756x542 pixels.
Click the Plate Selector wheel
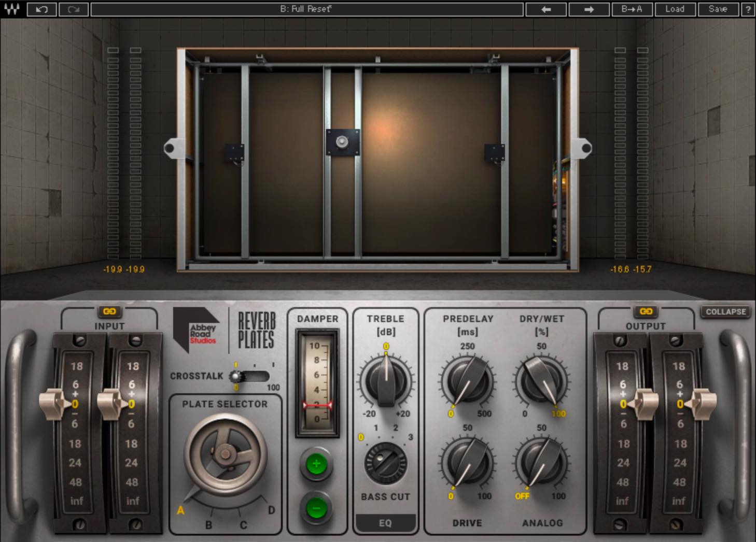tap(226, 454)
